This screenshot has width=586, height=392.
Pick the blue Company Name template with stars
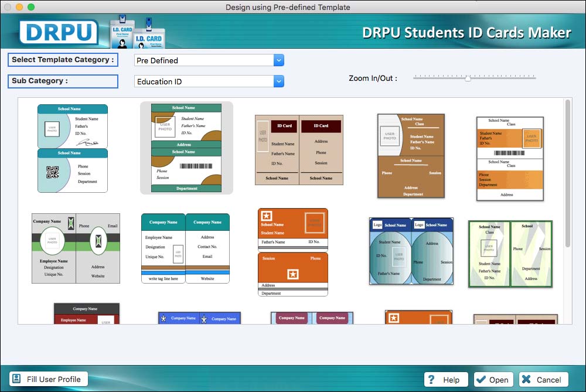coord(200,318)
